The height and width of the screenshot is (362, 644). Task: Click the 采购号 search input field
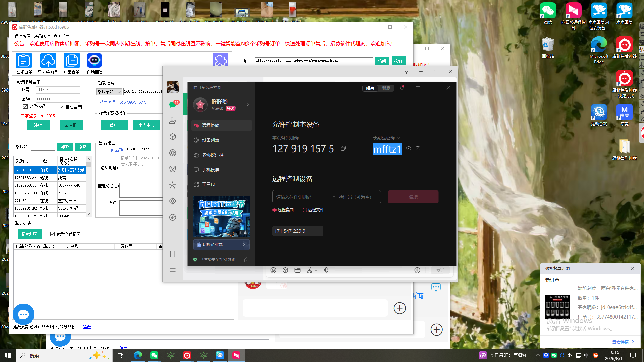click(x=43, y=147)
